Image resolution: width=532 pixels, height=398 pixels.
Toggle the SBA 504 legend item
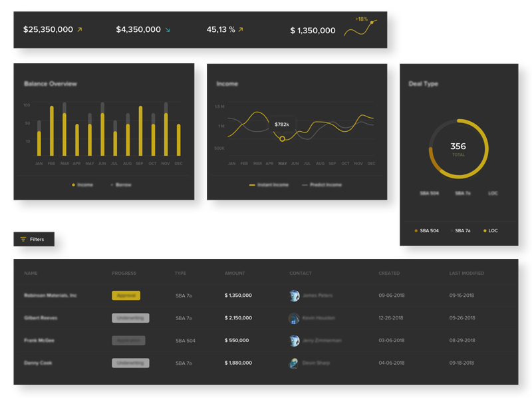(426, 230)
